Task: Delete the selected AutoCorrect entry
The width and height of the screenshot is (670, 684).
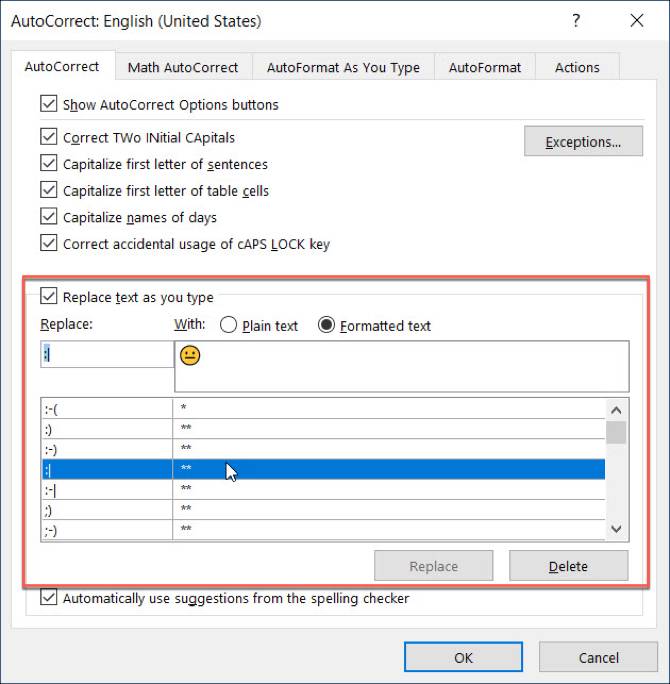Action: pyautogui.click(x=568, y=566)
